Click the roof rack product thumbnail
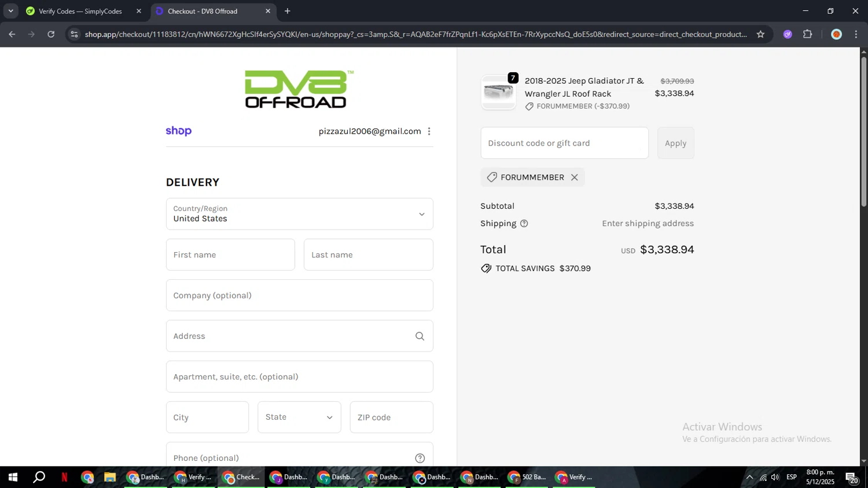Viewport: 868px width, 488px height. click(x=498, y=93)
